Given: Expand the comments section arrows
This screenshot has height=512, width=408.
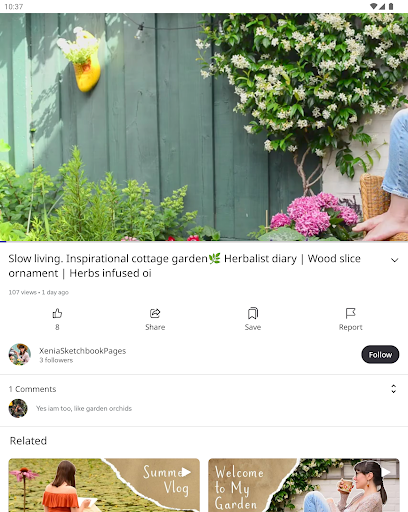Looking at the screenshot, I should 394,389.
